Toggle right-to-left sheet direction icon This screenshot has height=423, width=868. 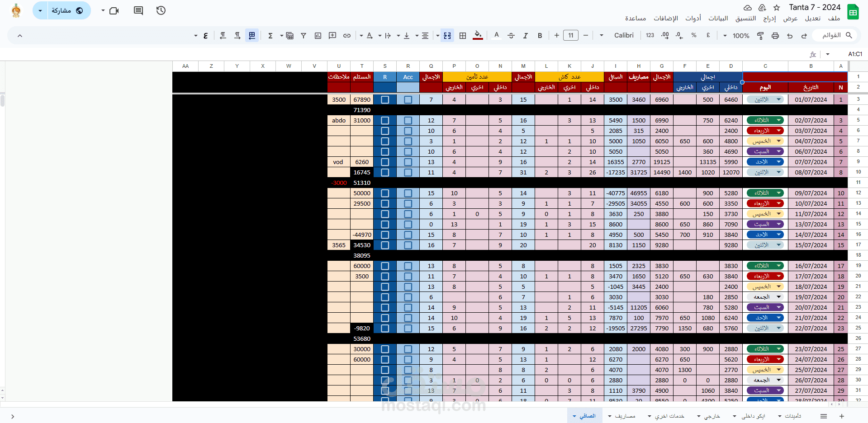252,35
